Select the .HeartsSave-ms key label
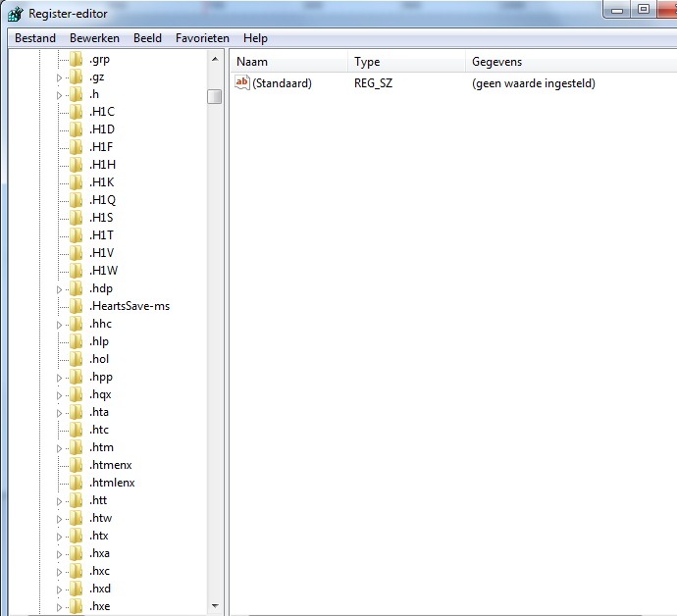This screenshot has width=677, height=616. pos(130,306)
